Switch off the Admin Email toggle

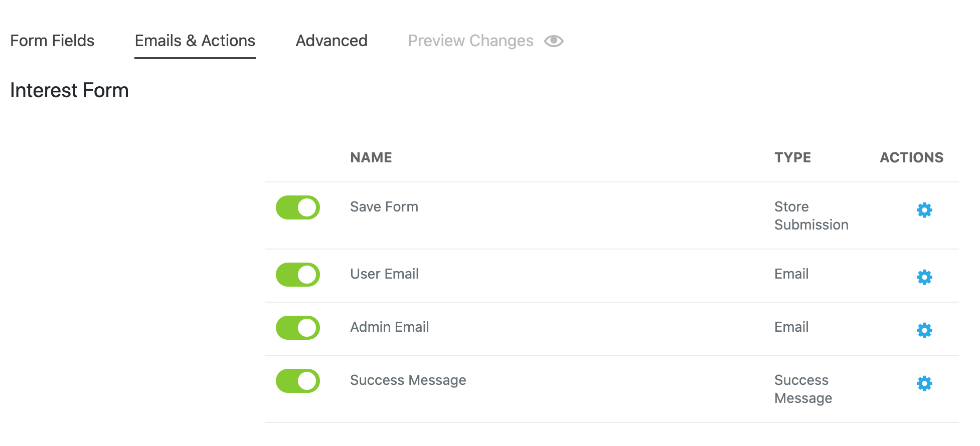298,328
